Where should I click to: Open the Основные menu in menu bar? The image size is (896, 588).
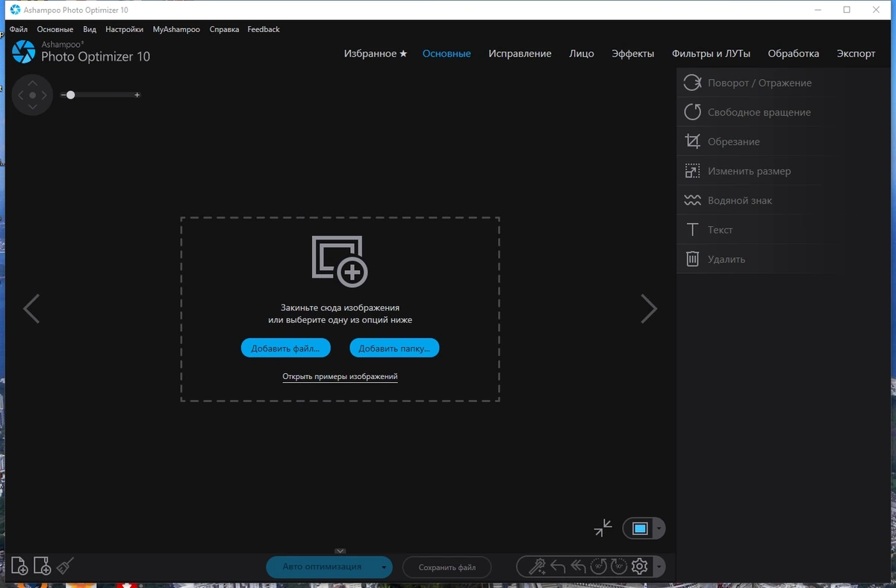55,29
